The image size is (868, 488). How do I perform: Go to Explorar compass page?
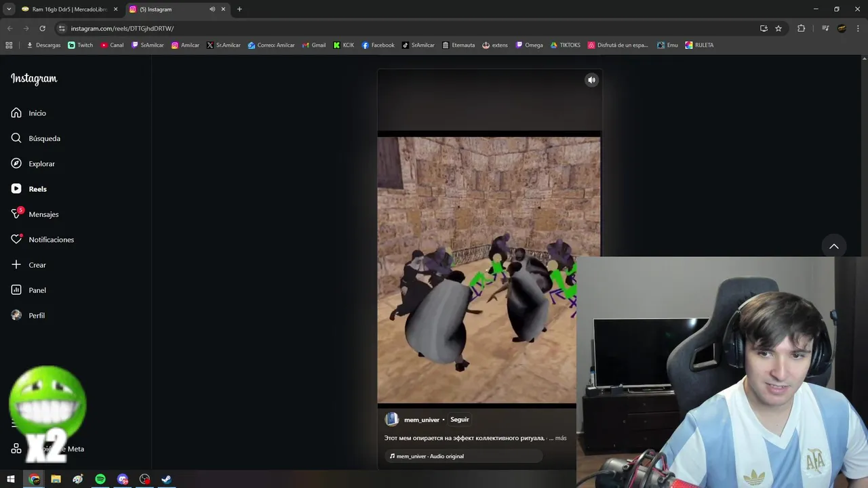(33, 164)
